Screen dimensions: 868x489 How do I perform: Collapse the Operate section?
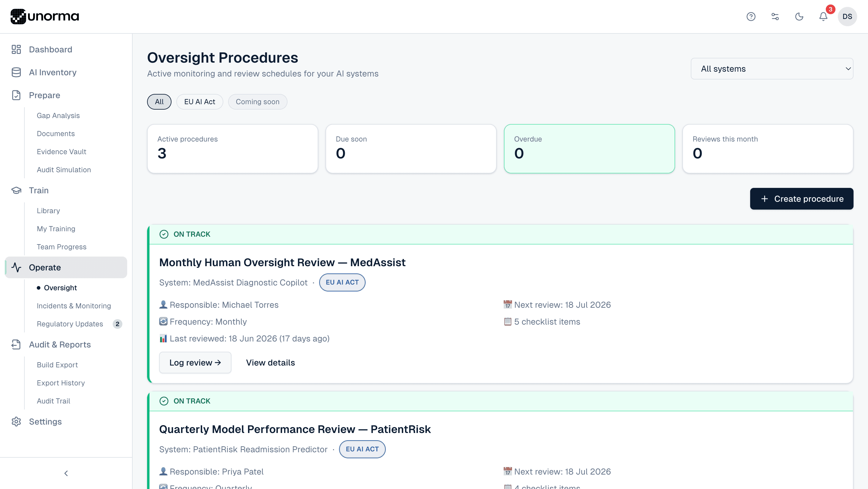66,268
